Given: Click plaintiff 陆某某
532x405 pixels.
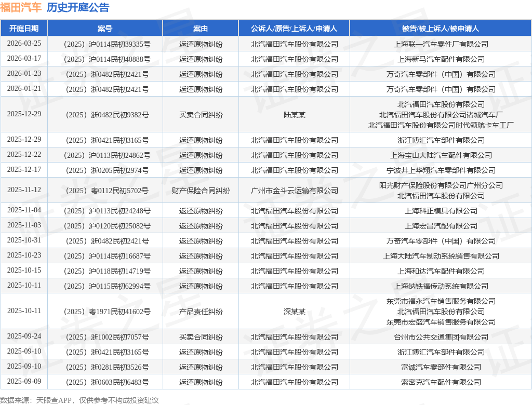Looking at the screenshot, I should tap(294, 115).
